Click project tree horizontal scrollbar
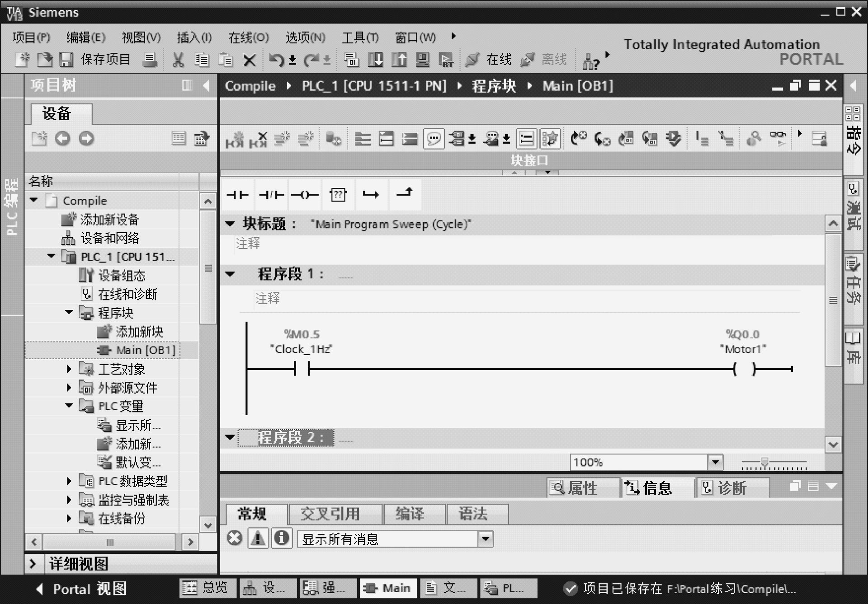This screenshot has width=868, height=604. [x=110, y=542]
